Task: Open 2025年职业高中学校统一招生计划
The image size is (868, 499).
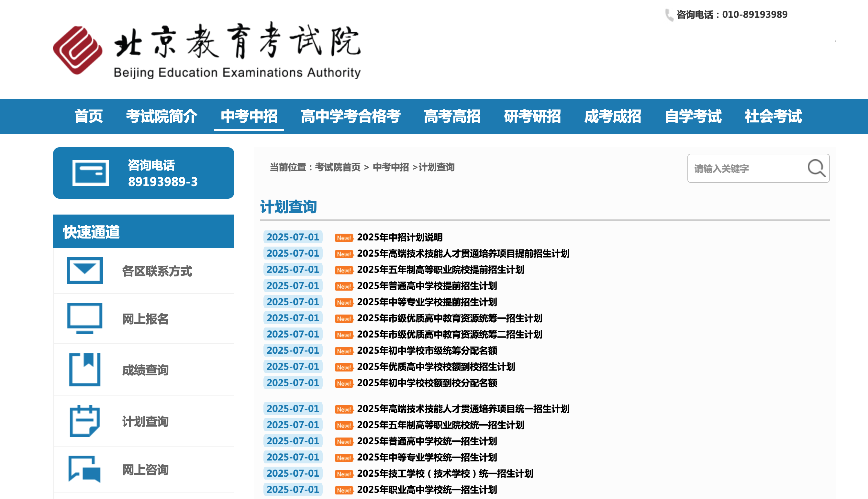Action: point(427,490)
